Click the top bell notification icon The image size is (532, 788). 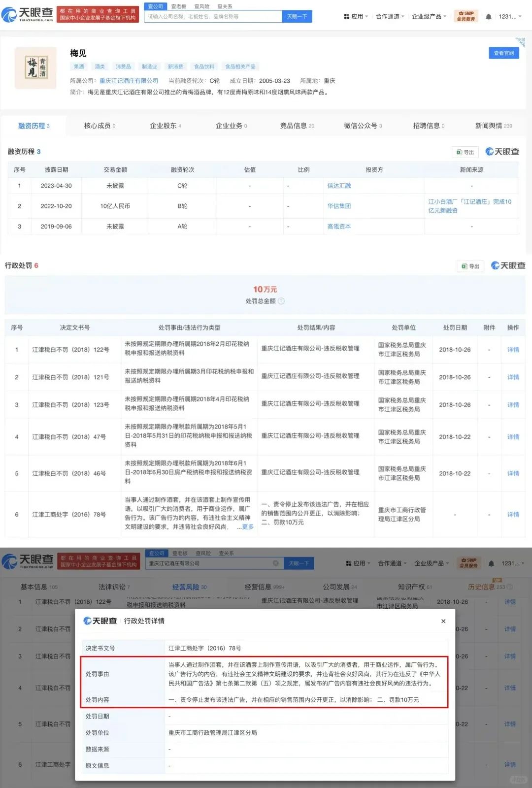(x=488, y=17)
